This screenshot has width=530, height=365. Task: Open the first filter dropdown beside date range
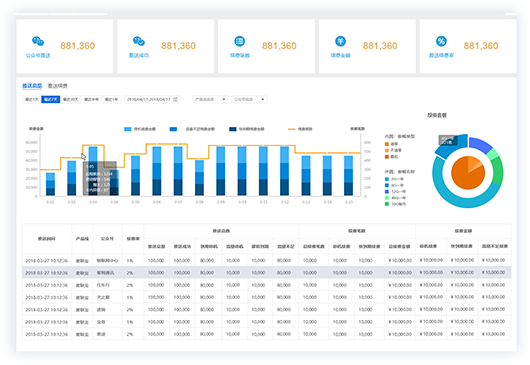210,99
